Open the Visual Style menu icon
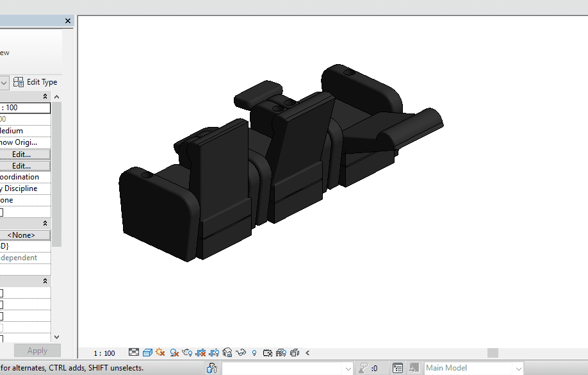 click(x=147, y=353)
